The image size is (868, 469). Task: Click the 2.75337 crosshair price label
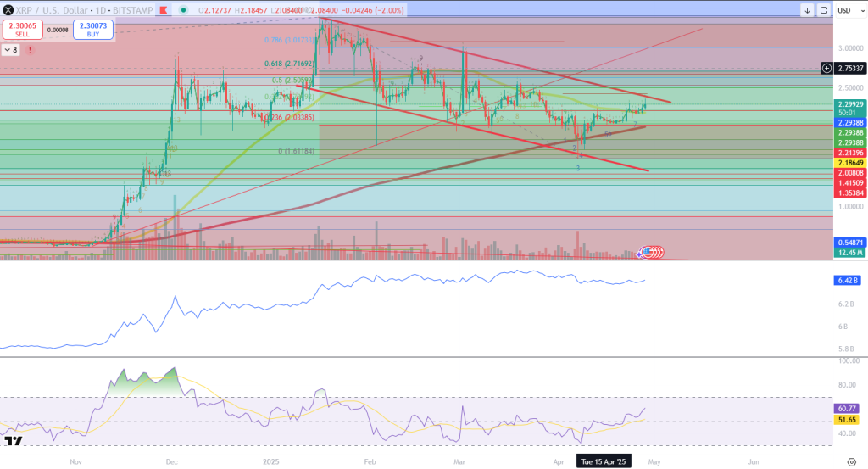pyautogui.click(x=850, y=68)
